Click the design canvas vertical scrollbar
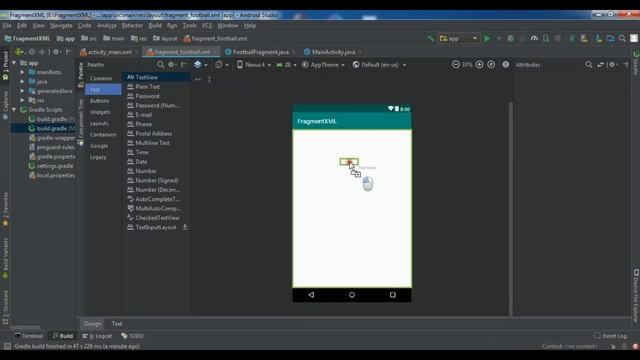 (511, 208)
